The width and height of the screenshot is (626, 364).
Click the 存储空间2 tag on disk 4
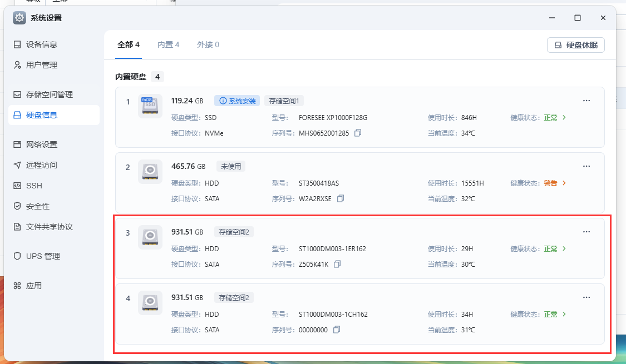[x=234, y=297]
